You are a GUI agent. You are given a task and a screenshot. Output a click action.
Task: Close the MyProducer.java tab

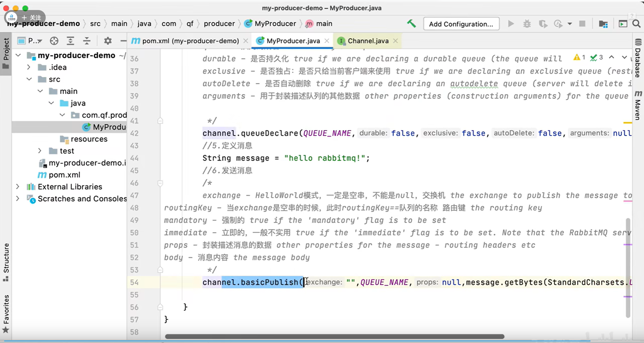[x=327, y=41]
